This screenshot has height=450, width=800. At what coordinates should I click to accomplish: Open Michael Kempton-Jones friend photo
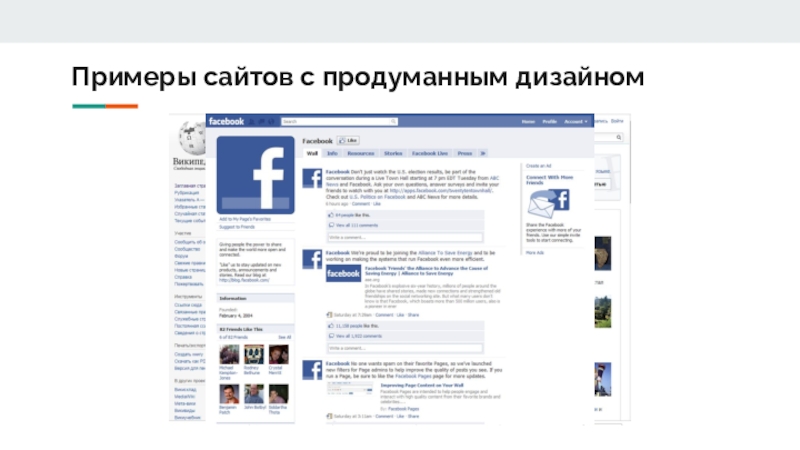click(229, 354)
